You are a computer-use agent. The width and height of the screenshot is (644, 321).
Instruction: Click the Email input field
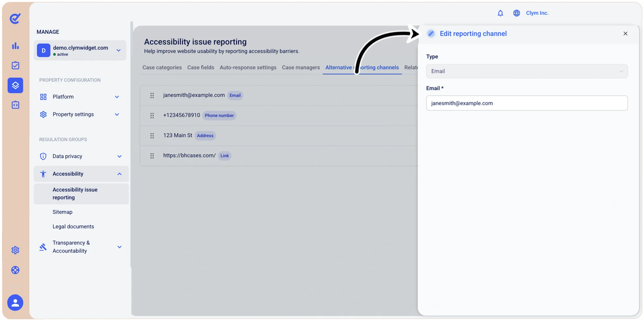point(527,103)
